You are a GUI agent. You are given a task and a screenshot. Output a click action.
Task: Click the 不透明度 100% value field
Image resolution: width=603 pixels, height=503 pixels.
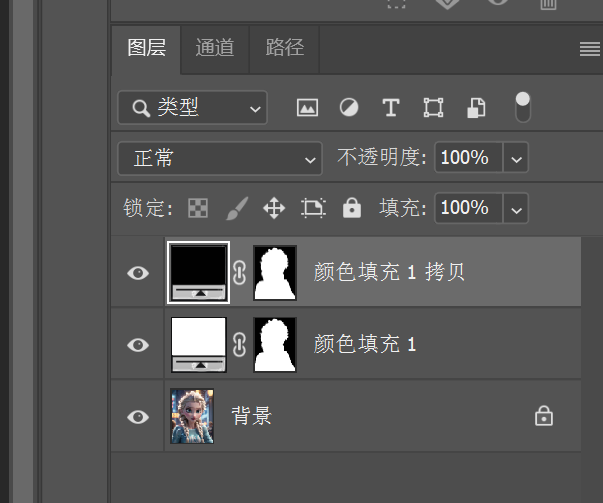point(468,158)
